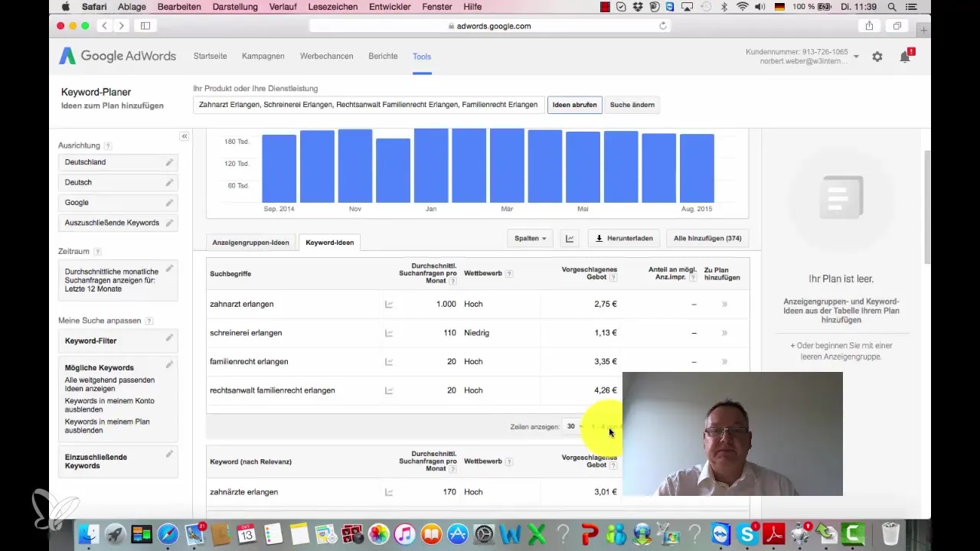Click the zahnärzte erlangen keyword
980x551 pixels.
(243, 492)
